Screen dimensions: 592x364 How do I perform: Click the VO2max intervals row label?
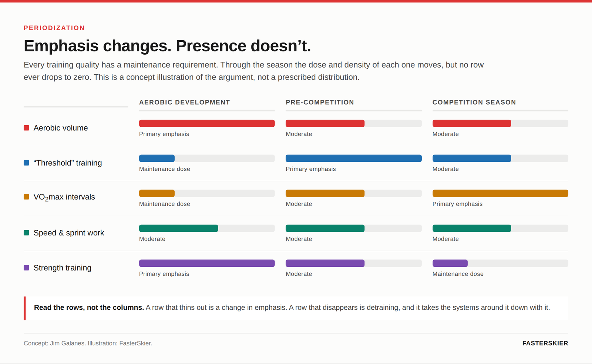point(64,197)
